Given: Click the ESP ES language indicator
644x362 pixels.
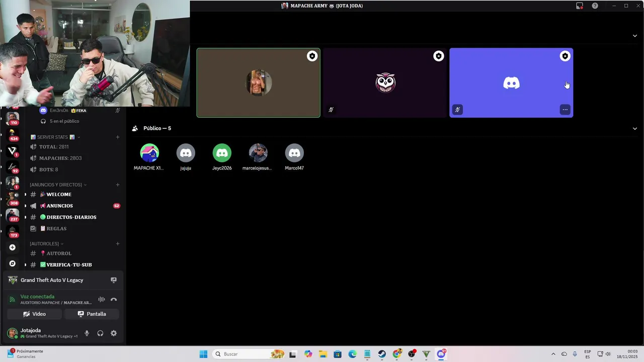Looking at the screenshot, I should click(x=588, y=354).
